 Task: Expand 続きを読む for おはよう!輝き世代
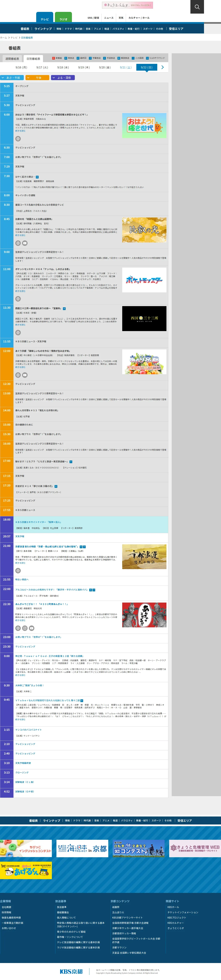pos(20,131)
